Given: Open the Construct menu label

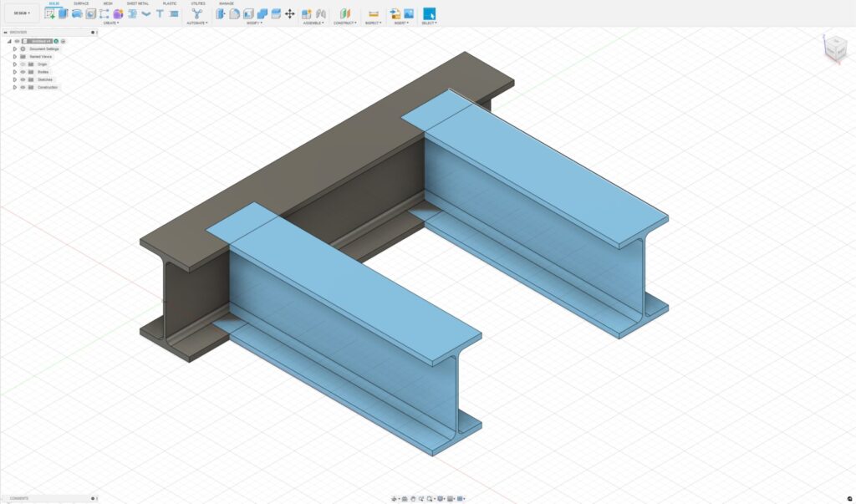Looking at the screenshot, I should (x=344, y=23).
